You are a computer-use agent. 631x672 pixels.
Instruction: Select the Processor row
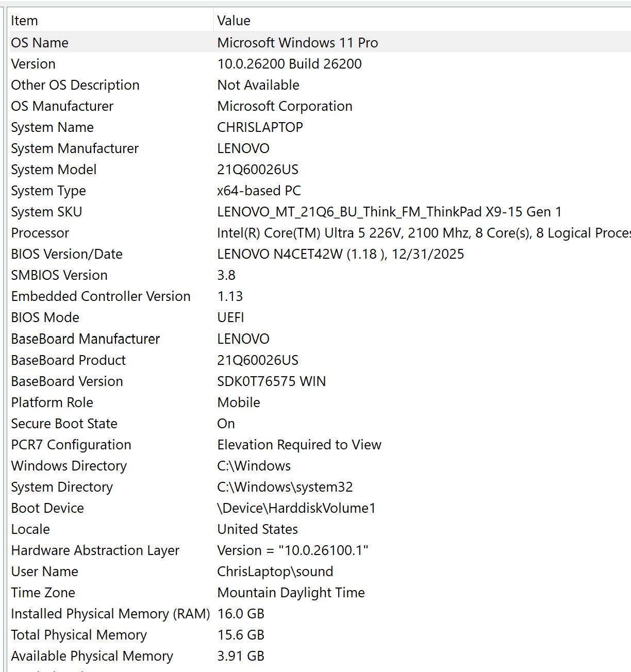tap(320, 233)
